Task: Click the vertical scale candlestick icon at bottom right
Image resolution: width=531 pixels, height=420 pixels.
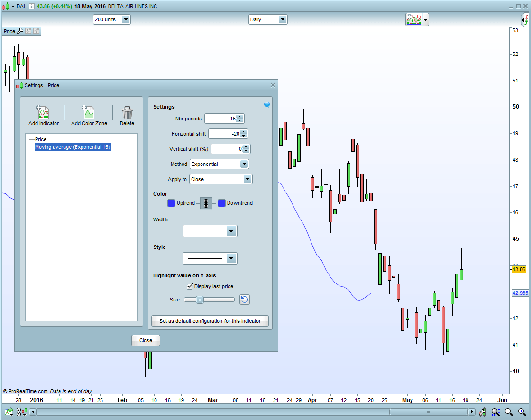Action: pos(483,412)
